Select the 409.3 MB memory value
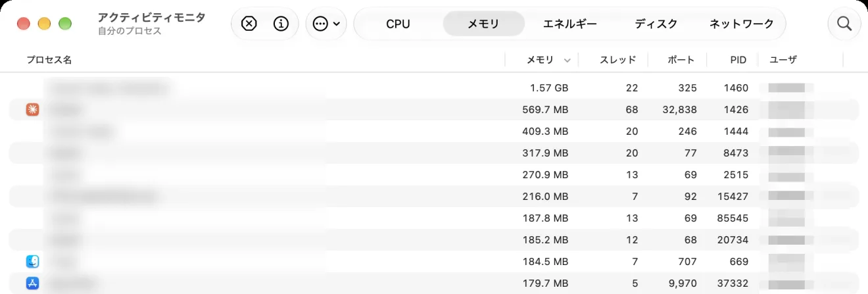868x294 pixels. click(x=544, y=131)
